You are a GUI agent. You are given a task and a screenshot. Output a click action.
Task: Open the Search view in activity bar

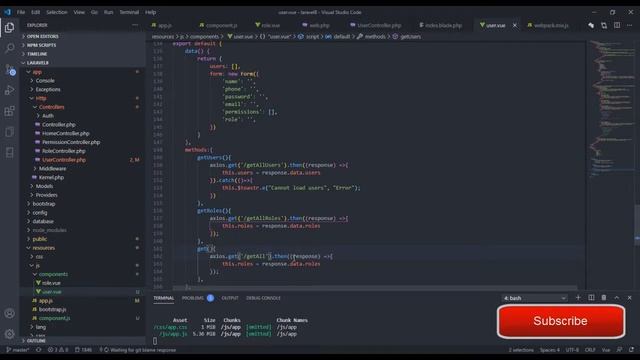point(9,48)
